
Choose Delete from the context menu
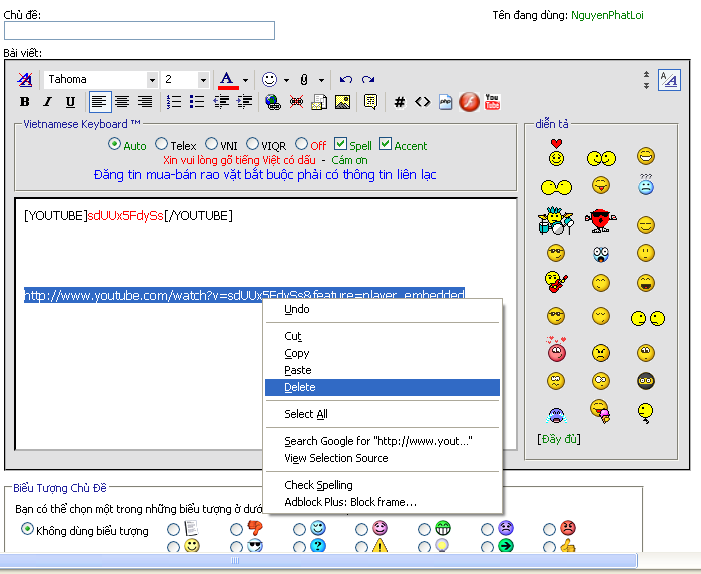pyautogui.click(x=300, y=387)
